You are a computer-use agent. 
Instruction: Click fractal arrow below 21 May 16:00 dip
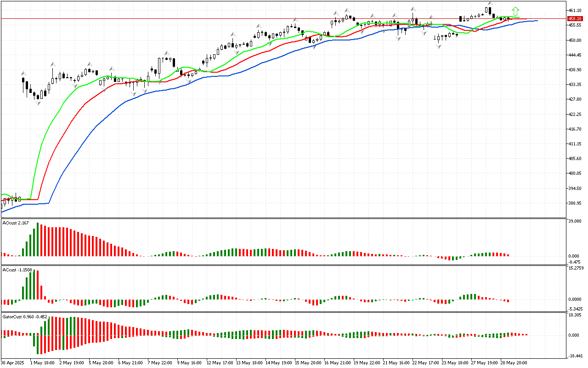pyautogui.click(x=398, y=39)
